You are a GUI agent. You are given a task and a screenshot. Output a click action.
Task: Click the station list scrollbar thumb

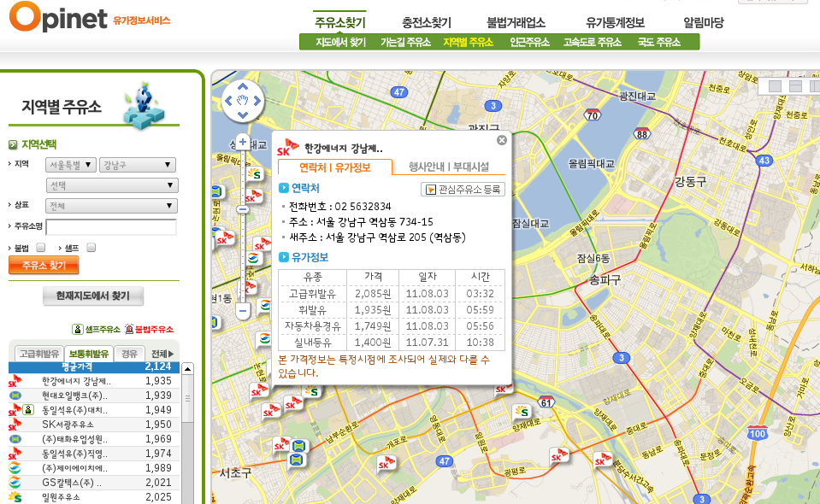pyautogui.click(x=187, y=398)
